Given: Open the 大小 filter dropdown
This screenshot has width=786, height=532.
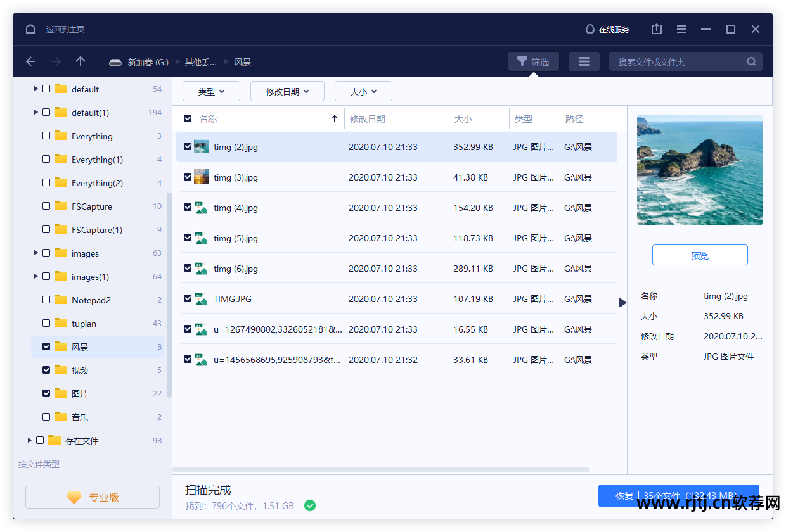Looking at the screenshot, I should point(363,91).
